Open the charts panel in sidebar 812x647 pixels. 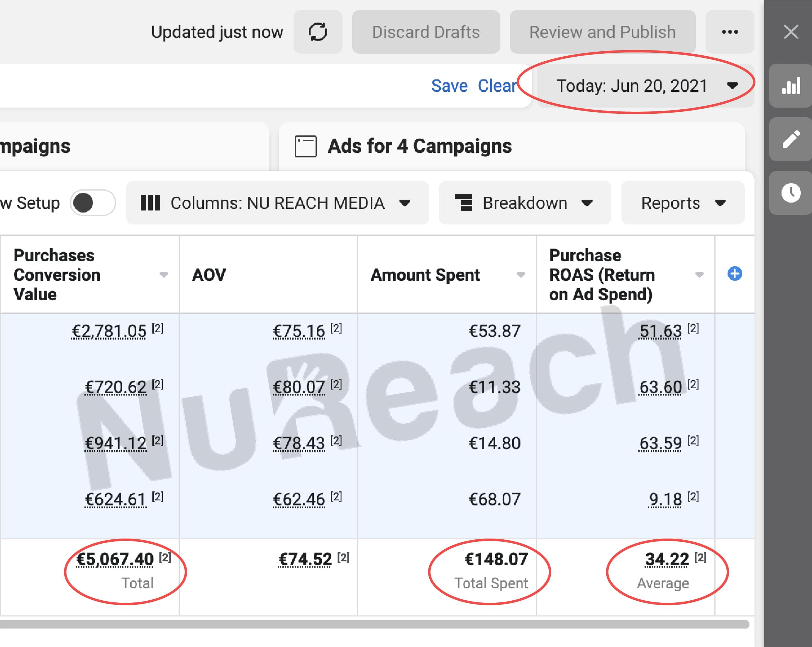click(791, 86)
